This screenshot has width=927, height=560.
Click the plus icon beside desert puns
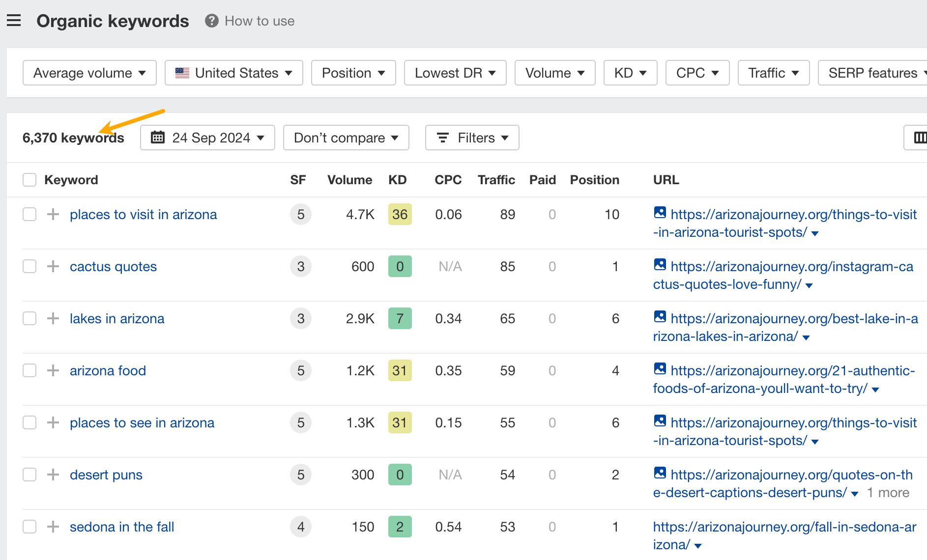pos(52,475)
